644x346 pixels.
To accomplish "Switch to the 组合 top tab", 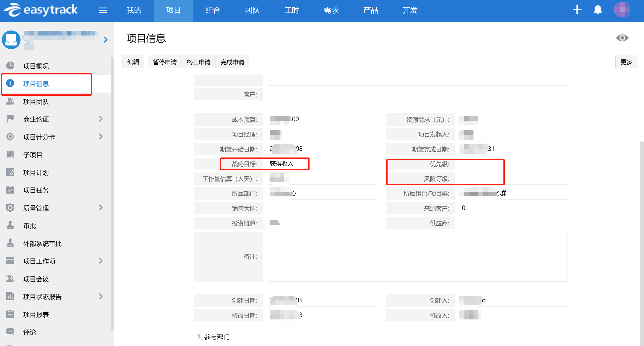I will tap(213, 10).
